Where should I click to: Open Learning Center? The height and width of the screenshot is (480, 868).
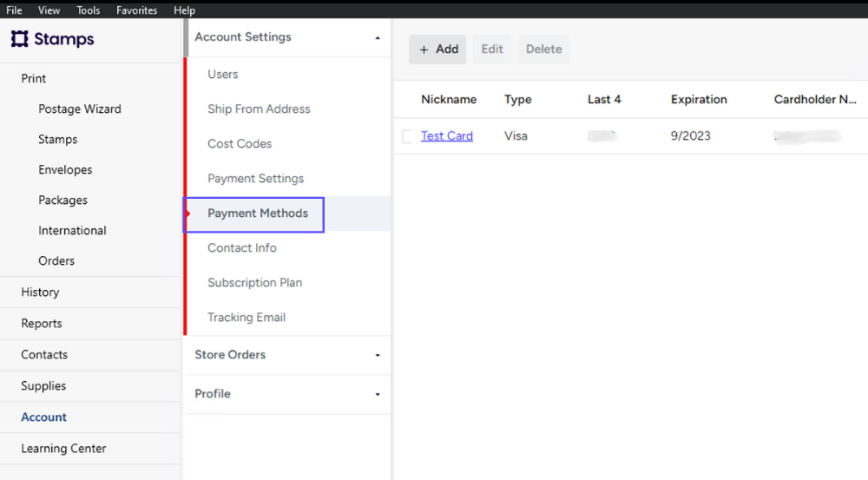click(63, 449)
